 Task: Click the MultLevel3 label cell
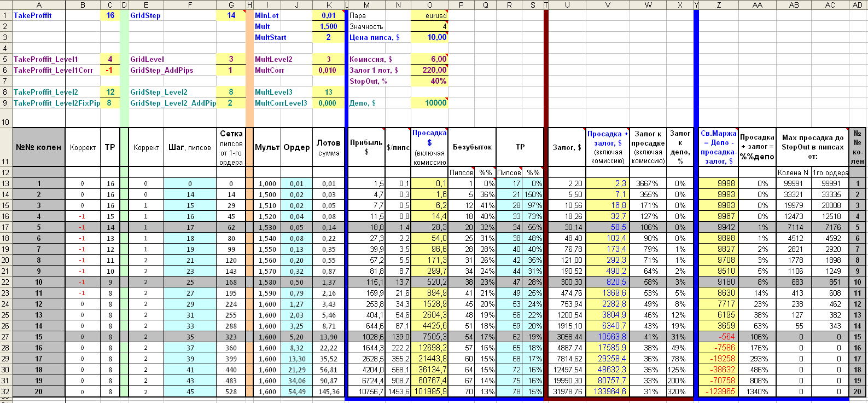pyautogui.click(x=283, y=92)
